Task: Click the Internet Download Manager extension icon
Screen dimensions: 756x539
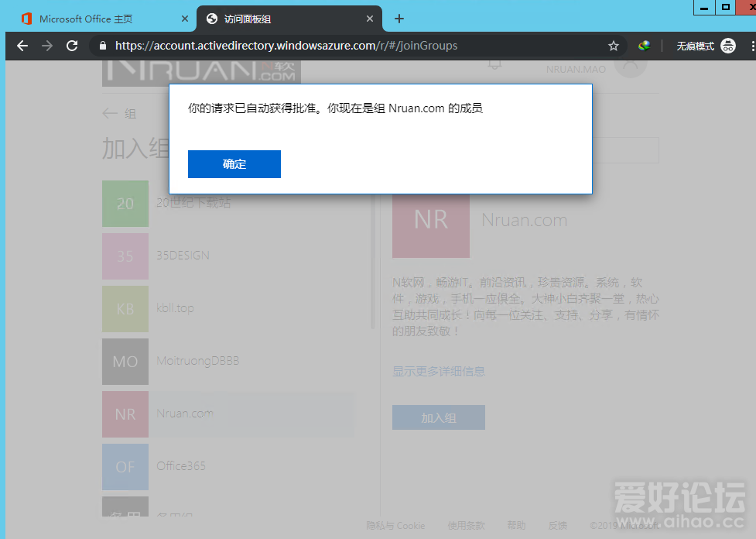Action: (645, 46)
